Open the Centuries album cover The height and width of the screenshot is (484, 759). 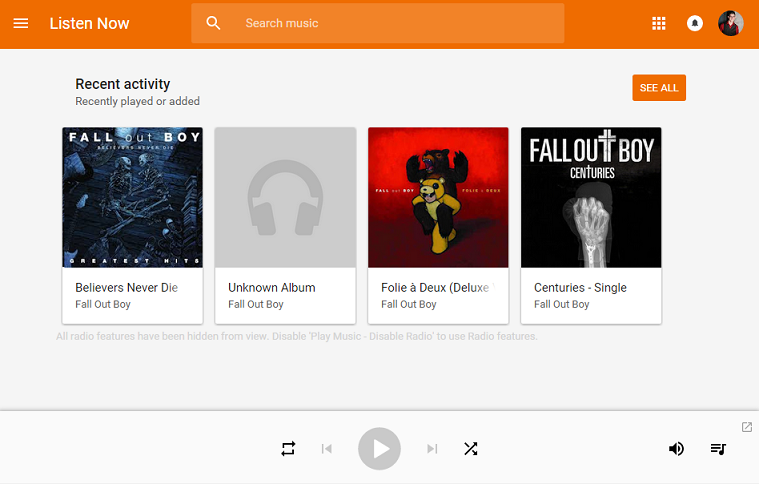[591, 197]
